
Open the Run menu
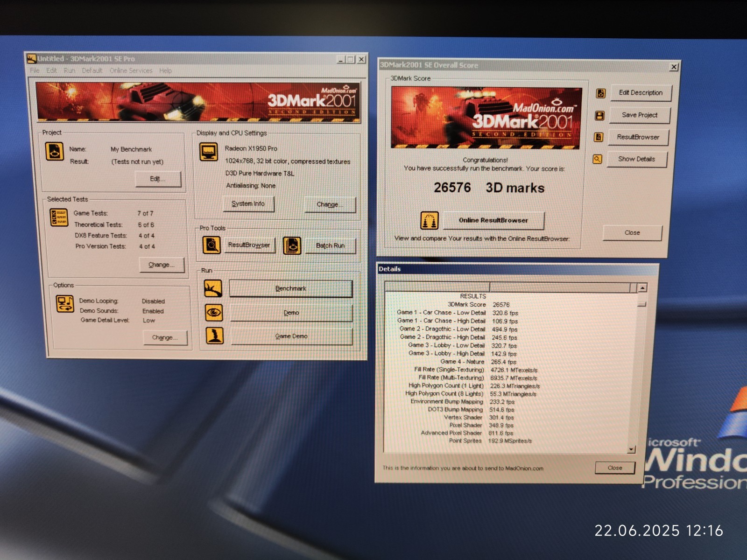pos(69,70)
